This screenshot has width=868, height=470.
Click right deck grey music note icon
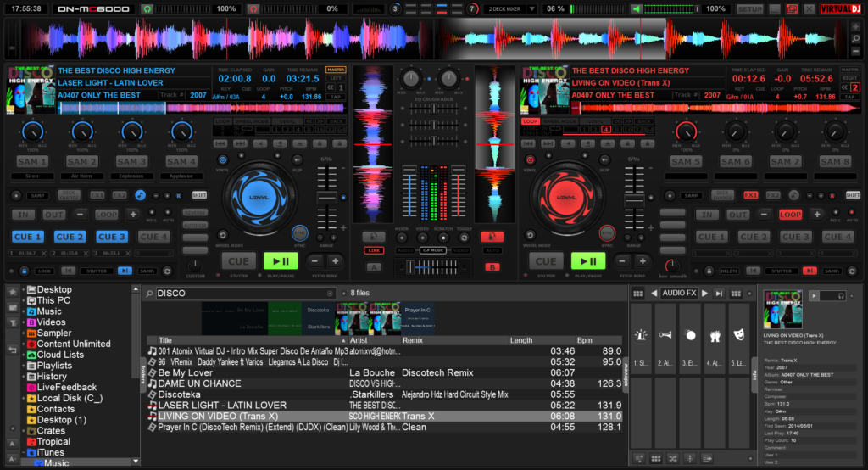(x=793, y=195)
